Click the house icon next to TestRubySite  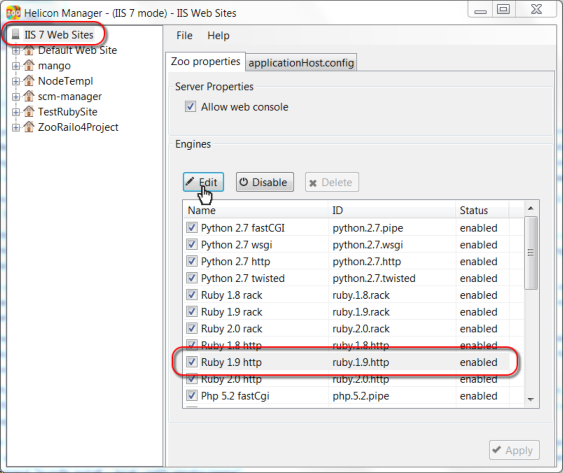(x=28, y=112)
